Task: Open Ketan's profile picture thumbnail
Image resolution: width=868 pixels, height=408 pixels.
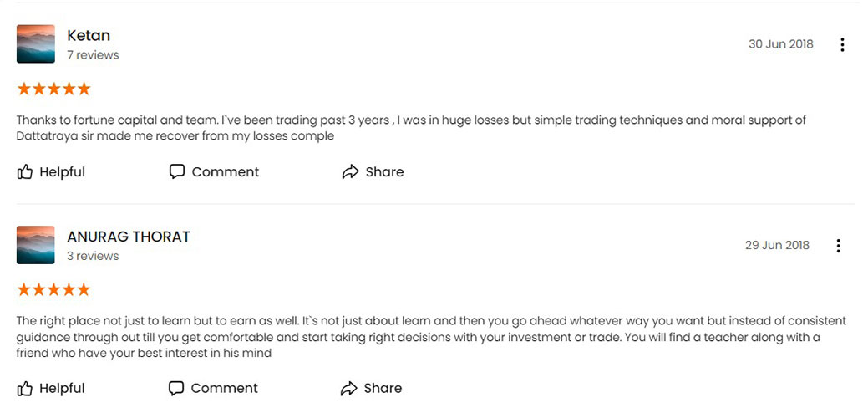Action: point(36,43)
